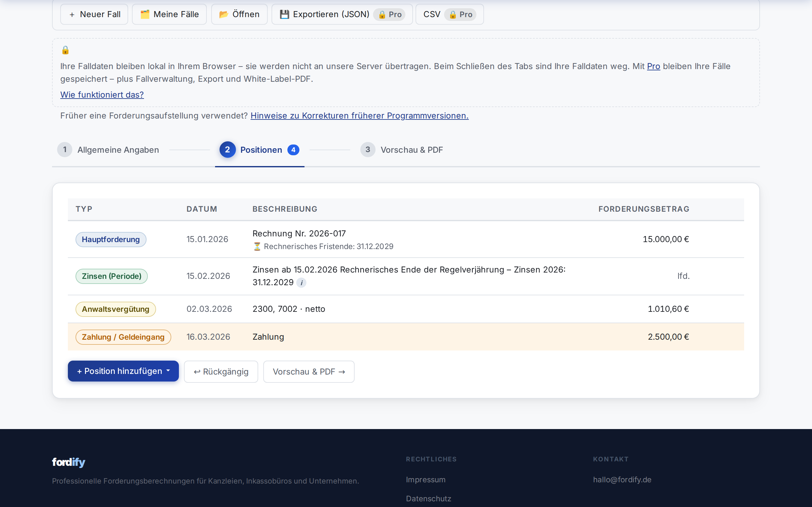The width and height of the screenshot is (812, 507).
Task: Undo the last change with Rückgängig
Action: 221,371
